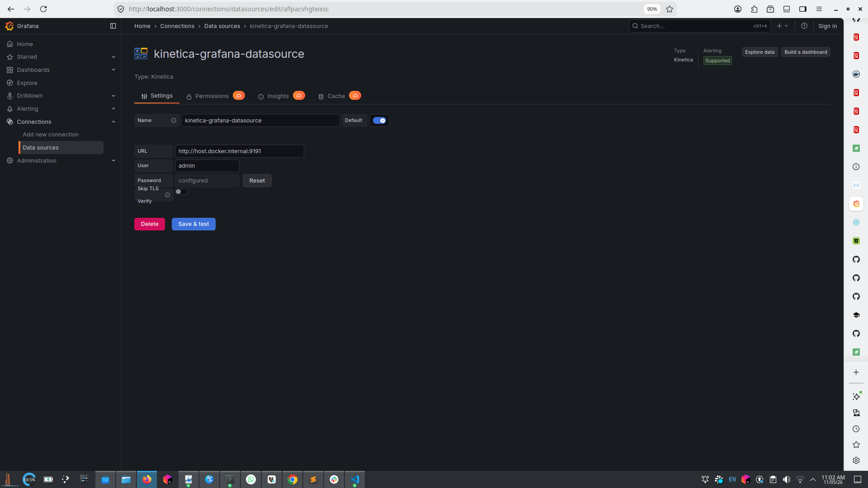Click the browser back arrow
Viewport: 868px width, 488px height.
pyautogui.click(x=11, y=9)
